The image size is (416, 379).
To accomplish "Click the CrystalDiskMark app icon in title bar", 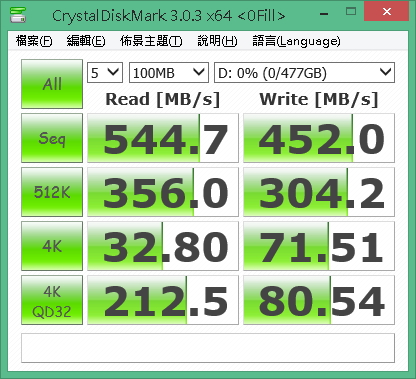I will [x=18, y=15].
